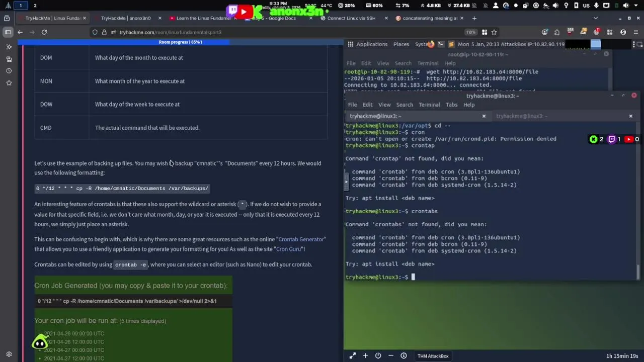This screenshot has height=362, width=644.
Task: Switch to workspace 2
Action: coord(35,6)
